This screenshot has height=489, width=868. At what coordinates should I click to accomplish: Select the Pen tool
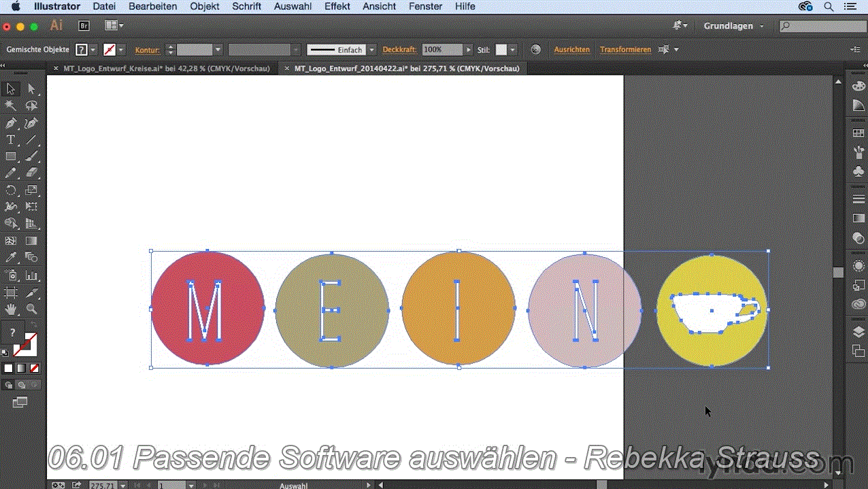(11, 123)
